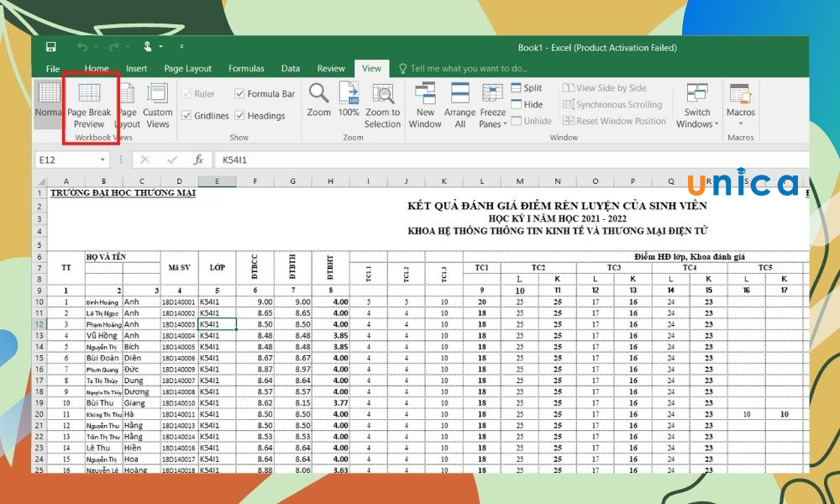The height and width of the screenshot is (504, 840).
Task: Click the Name Box showing E12
Action: (x=66, y=160)
